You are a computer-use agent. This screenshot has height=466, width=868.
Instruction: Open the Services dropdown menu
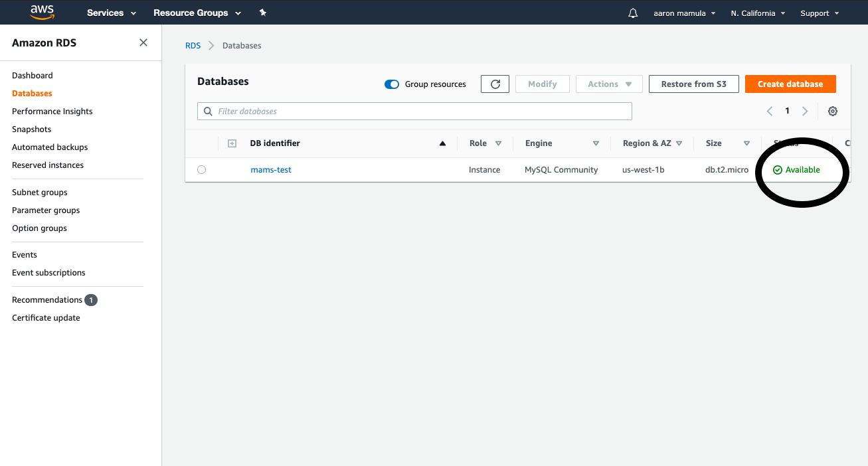(x=112, y=13)
